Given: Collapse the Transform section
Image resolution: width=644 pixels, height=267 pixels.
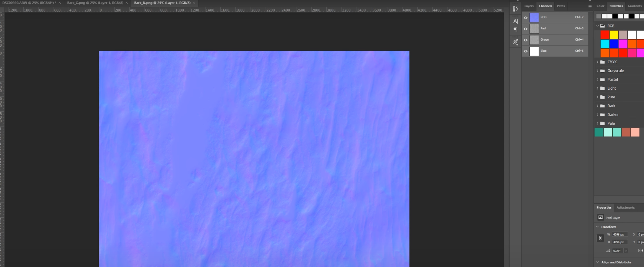Looking at the screenshot, I should (597, 227).
